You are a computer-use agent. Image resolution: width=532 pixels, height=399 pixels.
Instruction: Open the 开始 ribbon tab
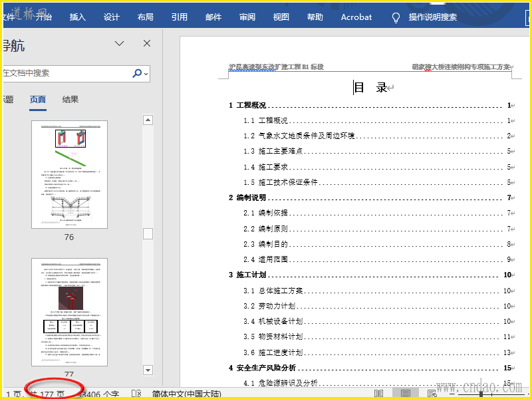click(x=44, y=17)
